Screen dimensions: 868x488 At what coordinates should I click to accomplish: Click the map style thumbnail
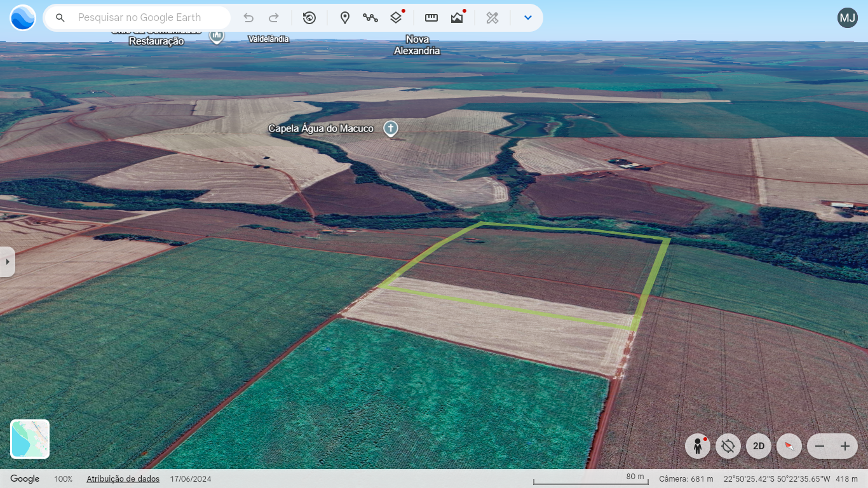pyautogui.click(x=30, y=439)
